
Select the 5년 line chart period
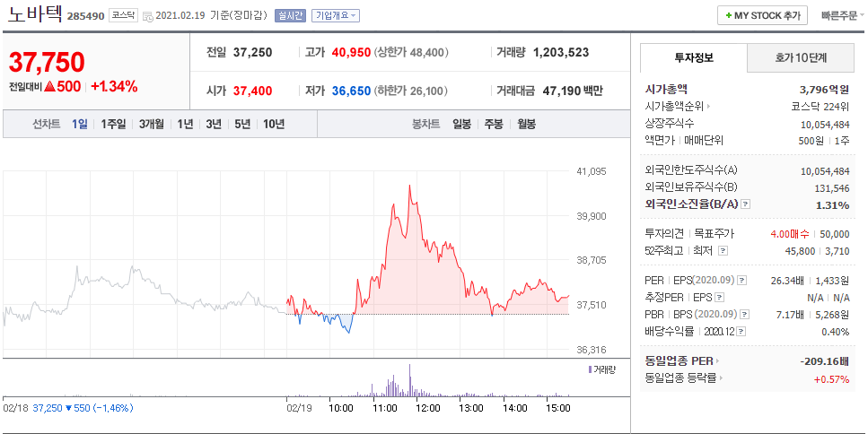(242, 124)
